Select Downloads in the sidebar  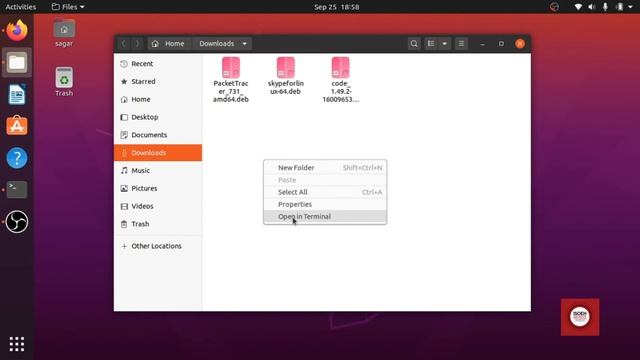(x=158, y=153)
